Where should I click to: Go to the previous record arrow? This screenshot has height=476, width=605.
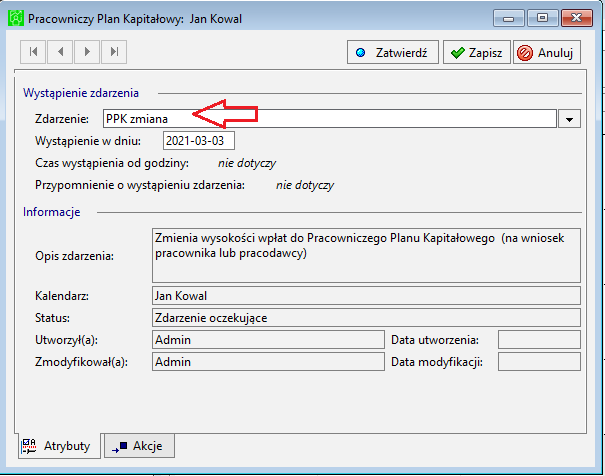coord(60,52)
